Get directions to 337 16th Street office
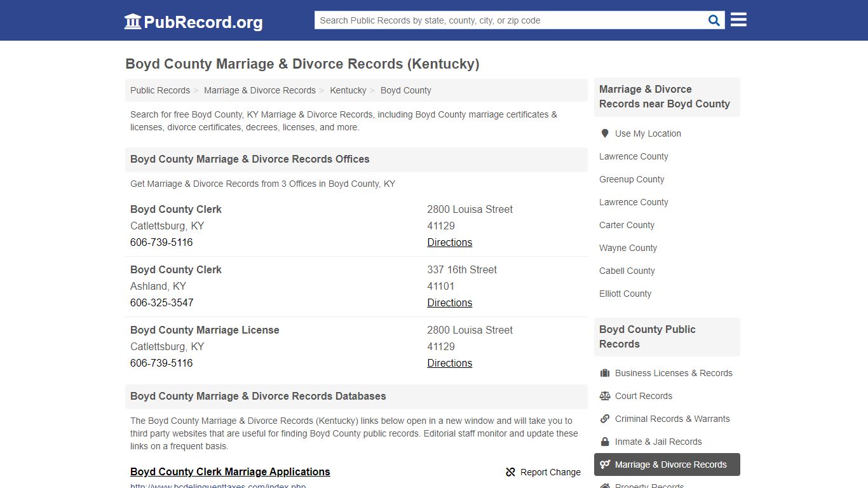This screenshot has height=488, width=868. pos(450,302)
